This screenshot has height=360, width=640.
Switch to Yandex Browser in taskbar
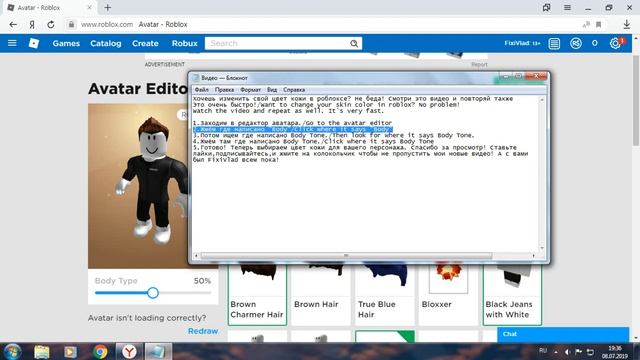(129, 351)
